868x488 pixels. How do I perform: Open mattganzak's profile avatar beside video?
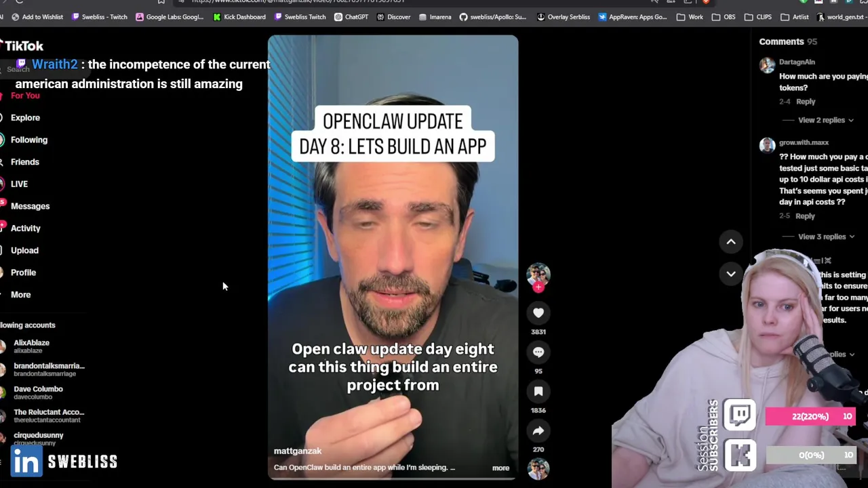pyautogui.click(x=538, y=274)
